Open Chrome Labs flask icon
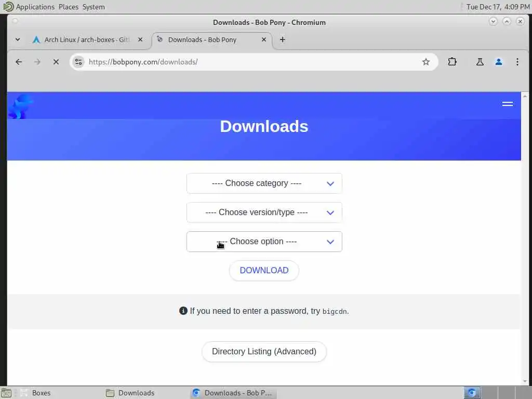 (x=480, y=62)
